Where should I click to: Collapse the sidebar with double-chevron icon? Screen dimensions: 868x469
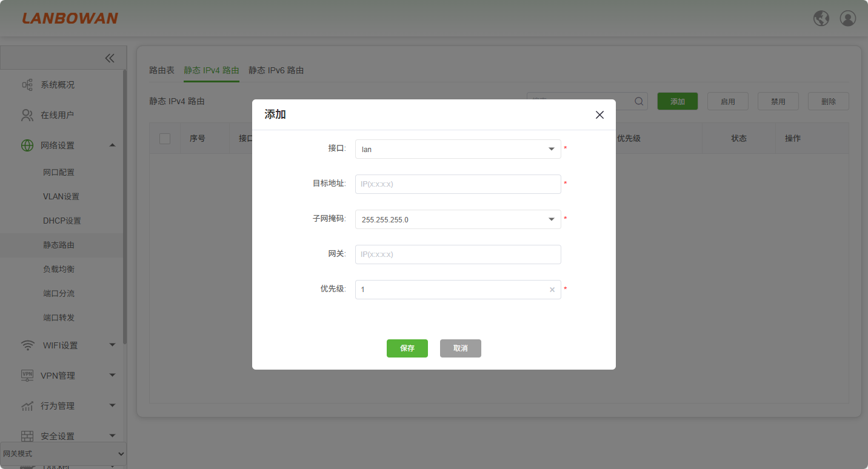coord(110,58)
